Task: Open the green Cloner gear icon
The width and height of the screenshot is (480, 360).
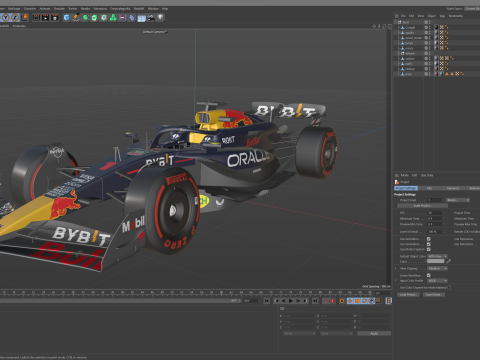Action: (104, 18)
